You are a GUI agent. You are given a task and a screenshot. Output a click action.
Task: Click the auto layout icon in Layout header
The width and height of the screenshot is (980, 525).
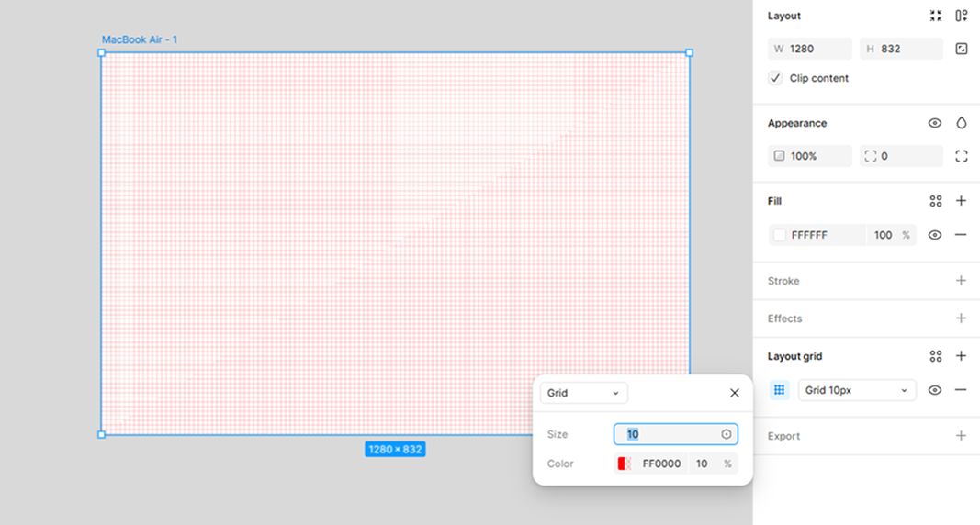click(x=961, y=16)
